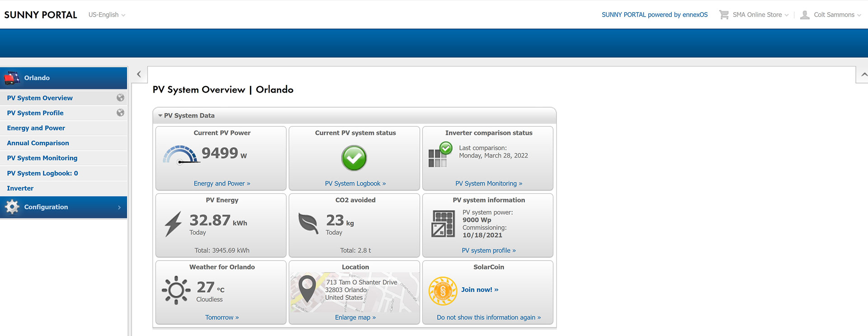Follow the PV System Monitoring » card link
Viewport: 868px width, 336px height.
click(x=489, y=183)
